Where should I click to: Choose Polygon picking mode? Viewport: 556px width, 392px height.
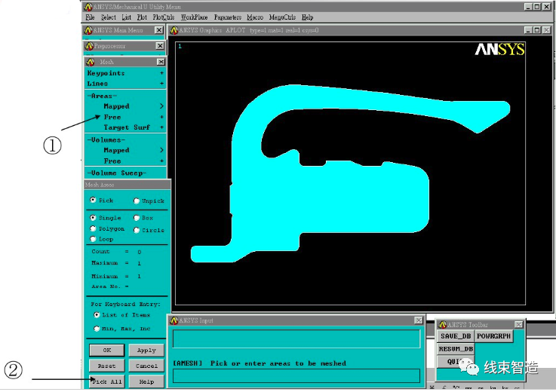[93, 228]
